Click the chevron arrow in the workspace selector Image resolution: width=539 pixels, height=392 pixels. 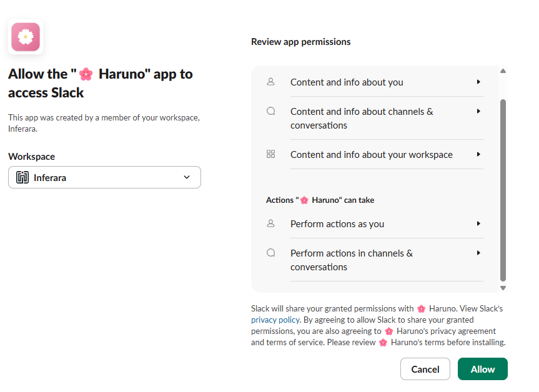(x=187, y=177)
